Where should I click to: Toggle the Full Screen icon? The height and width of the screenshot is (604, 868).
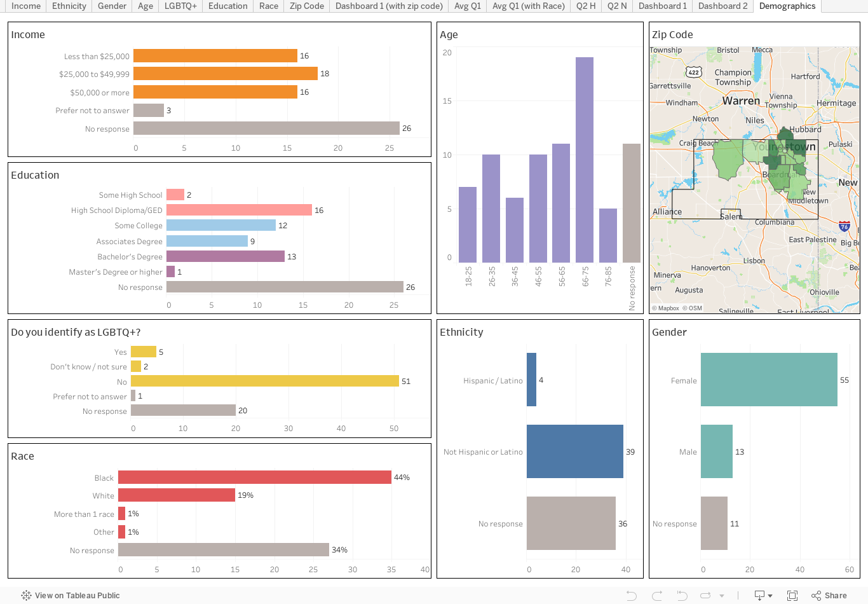click(x=792, y=596)
